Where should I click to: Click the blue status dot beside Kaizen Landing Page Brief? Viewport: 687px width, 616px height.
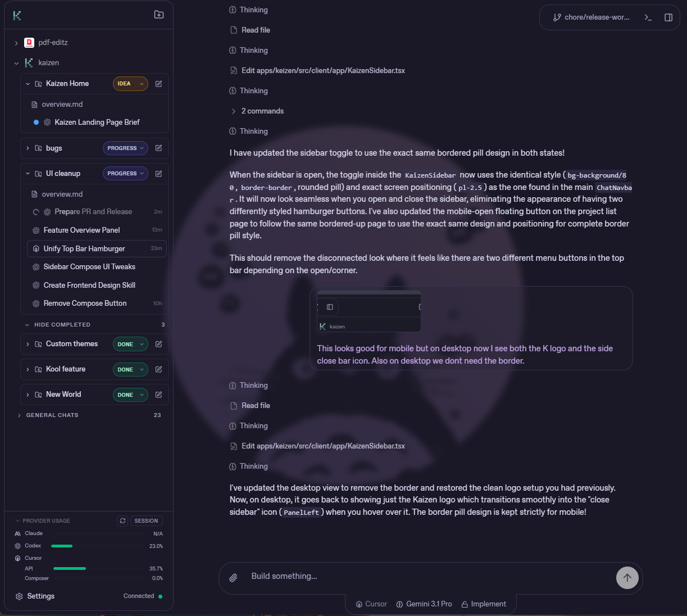pyautogui.click(x=36, y=122)
